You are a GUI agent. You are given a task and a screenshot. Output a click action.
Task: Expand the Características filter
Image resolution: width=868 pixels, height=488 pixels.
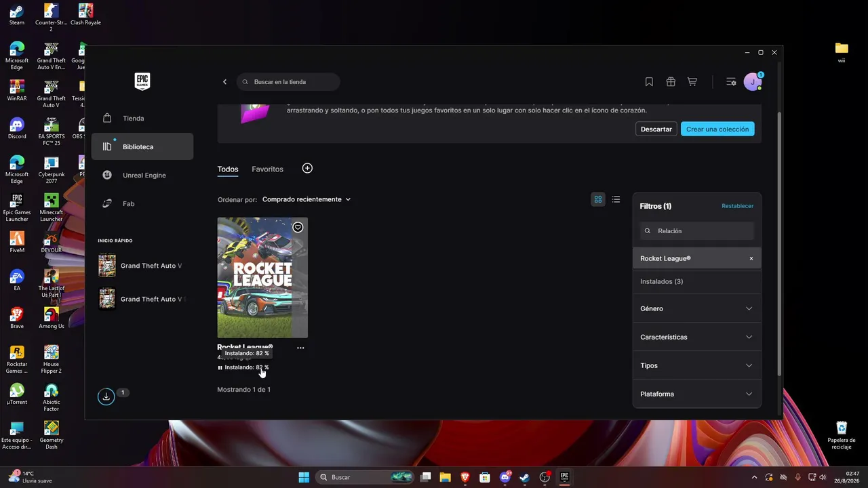point(696,337)
